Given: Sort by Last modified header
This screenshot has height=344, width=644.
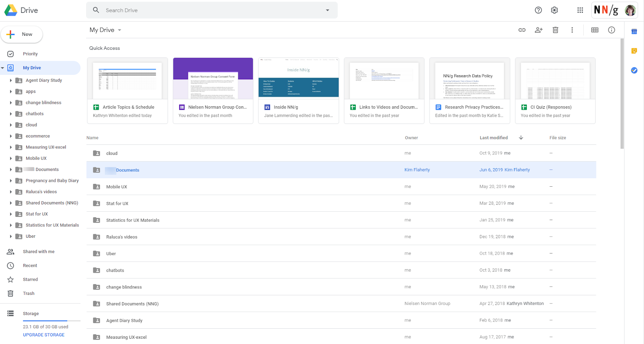Looking at the screenshot, I should (x=493, y=138).
